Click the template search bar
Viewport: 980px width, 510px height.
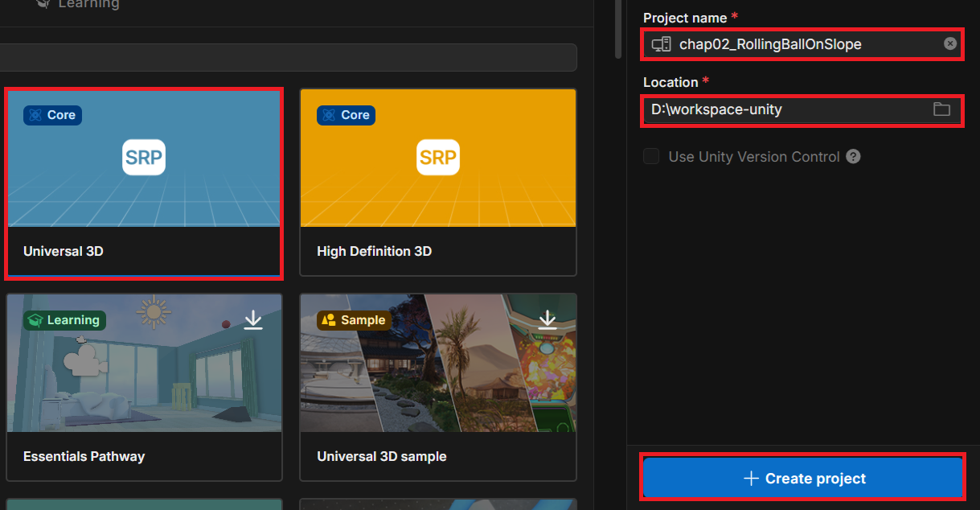288,58
